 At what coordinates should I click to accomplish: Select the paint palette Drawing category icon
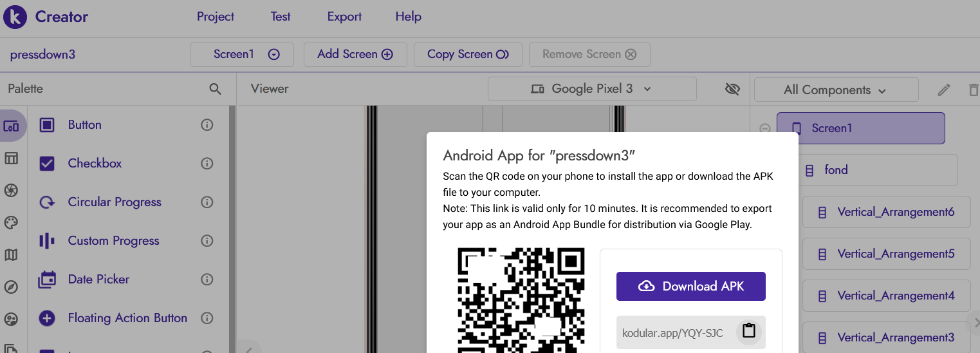(x=11, y=223)
